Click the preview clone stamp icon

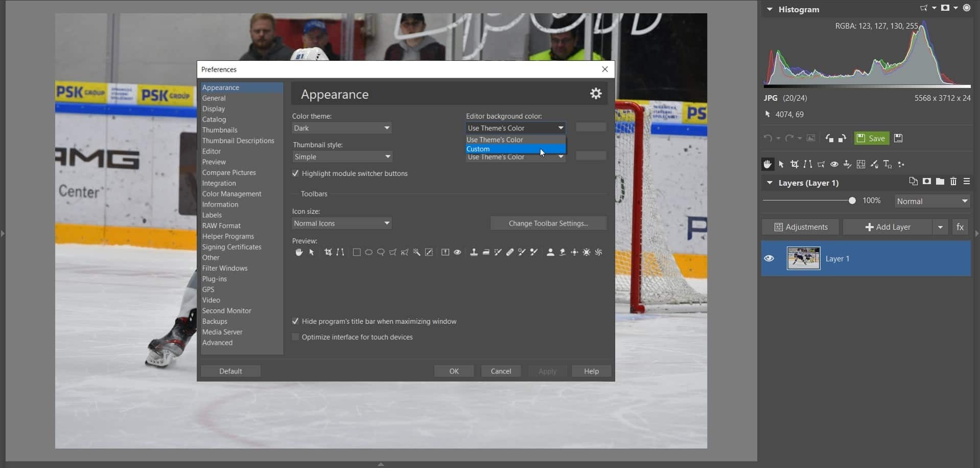(x=474, y=252)
